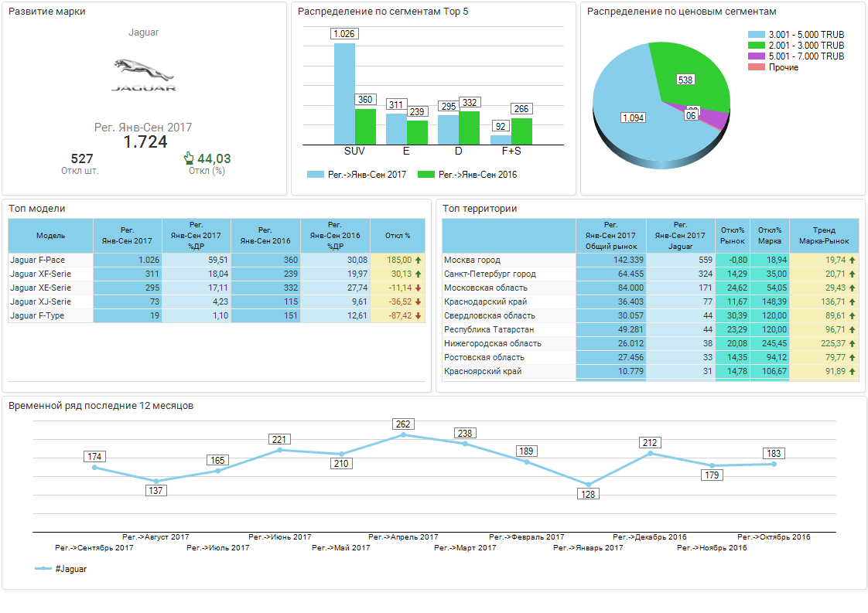Click the blue SUV bar labeled 1.026
The width and height of the screenshot is (868, 613).
click(344, 93)
